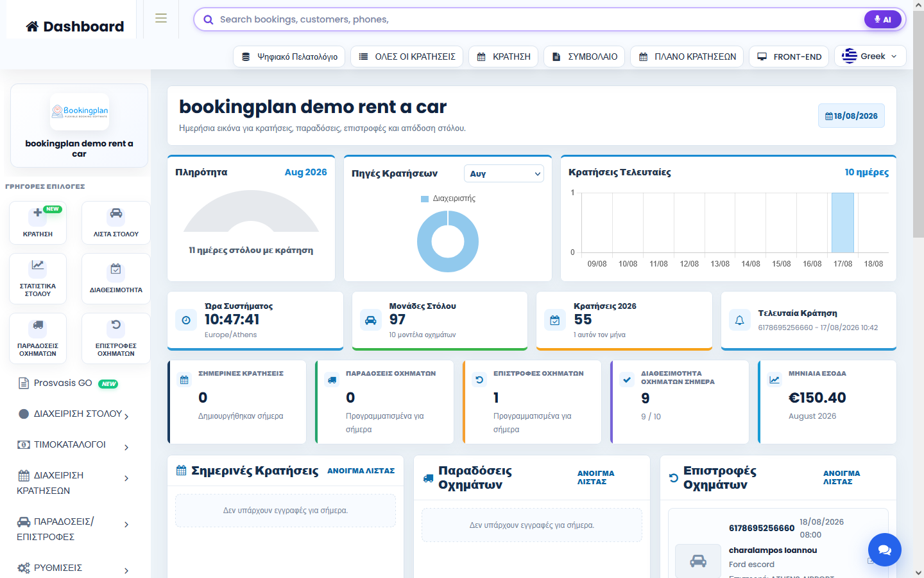The width and height of the screenshot is (924, 578).
Task: Click the scrollbar down arrow
Action: 918,572
